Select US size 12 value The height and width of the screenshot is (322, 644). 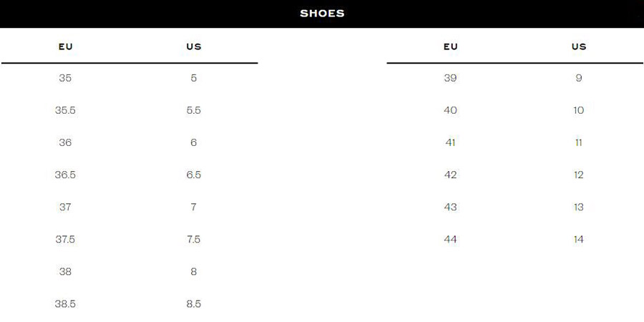click(x=579, y=175)
